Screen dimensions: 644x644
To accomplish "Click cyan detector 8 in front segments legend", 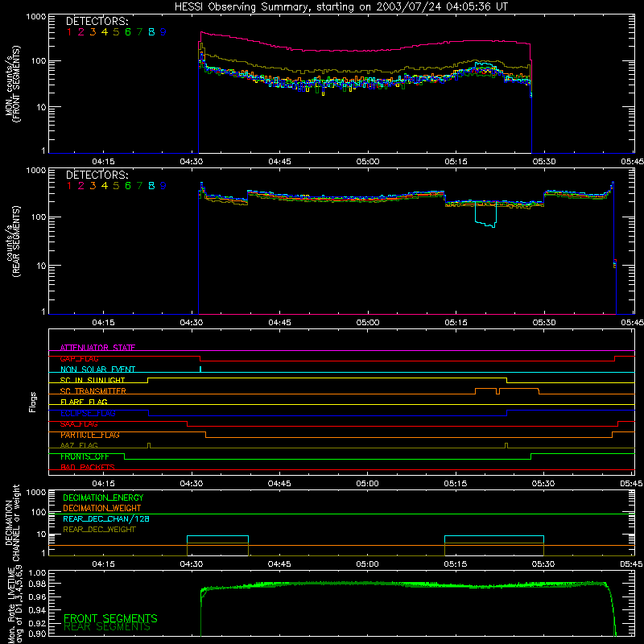I will click(x=151, y=31).
